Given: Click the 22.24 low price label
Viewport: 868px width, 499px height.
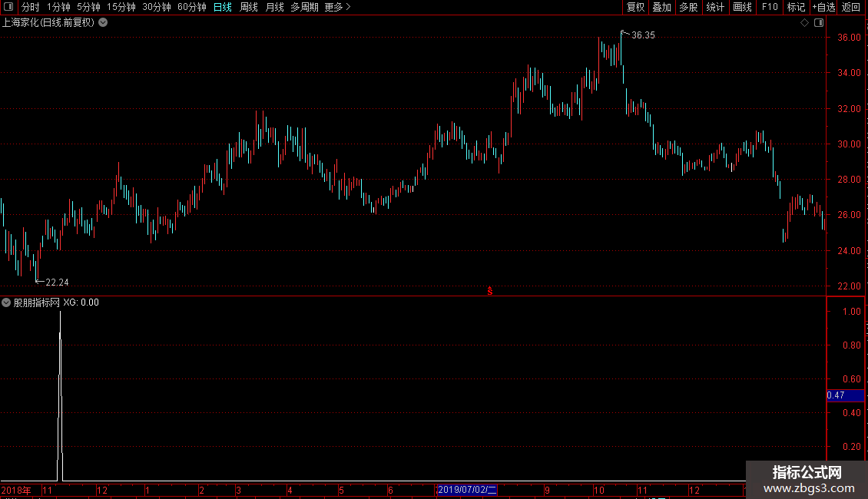Looking at the screenshot, I should point(57,283).
